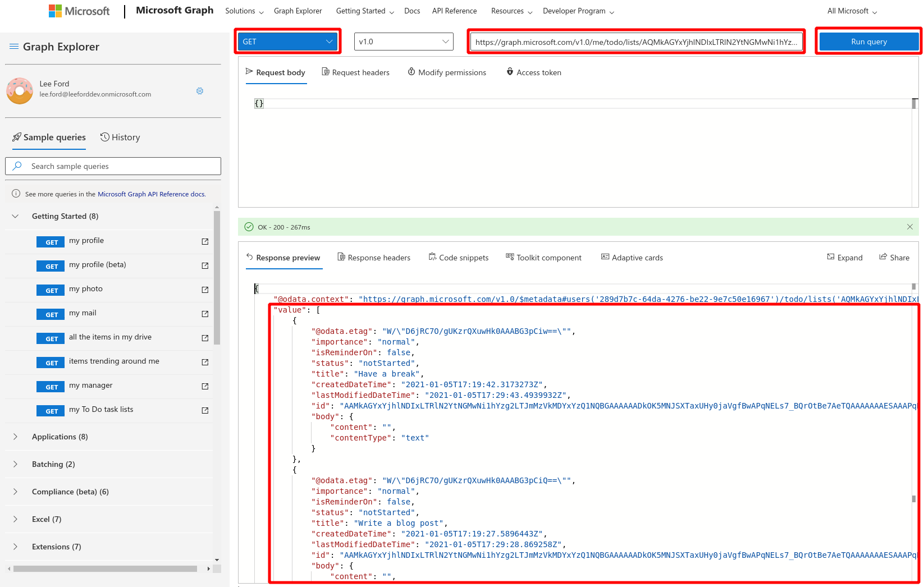Click sidebar horizontal scrollbar right arrow

209,569
